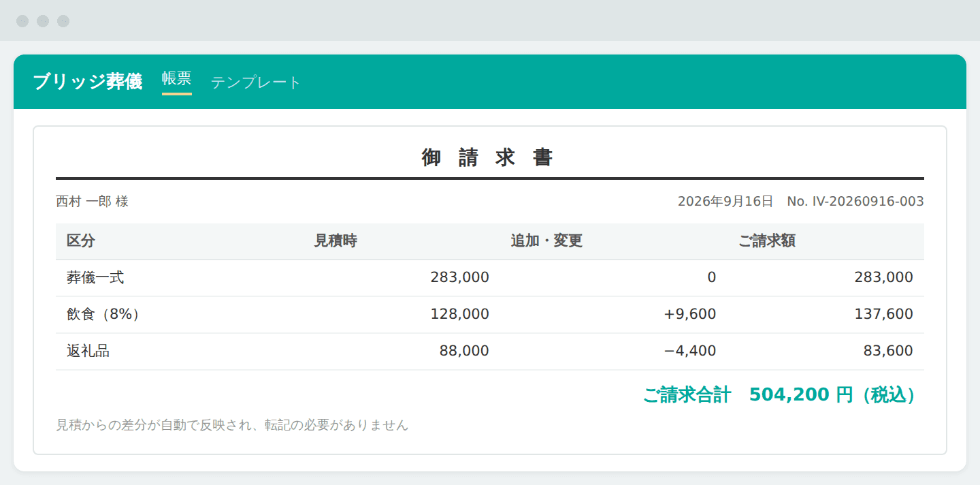The image size is (980, 485).
Task: Click the customer name 西村 一郎 様
Action: (93, 202)
